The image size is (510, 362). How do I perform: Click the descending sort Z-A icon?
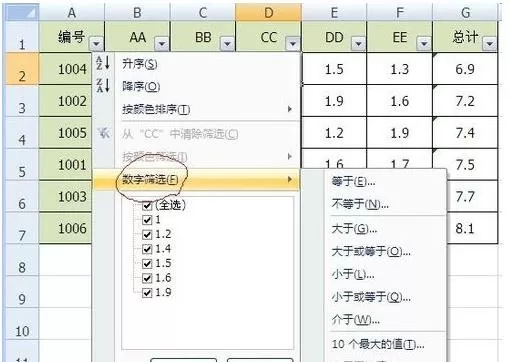coord(103,85)
